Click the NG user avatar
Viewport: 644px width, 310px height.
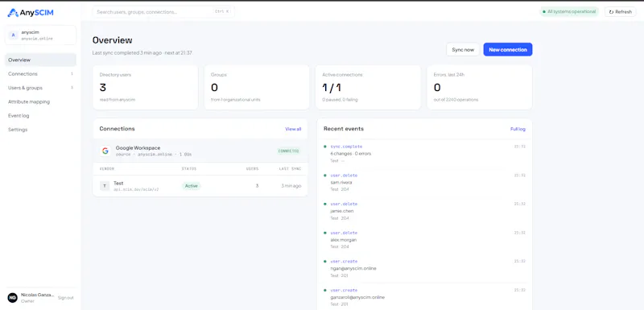(x=13, y=298)
